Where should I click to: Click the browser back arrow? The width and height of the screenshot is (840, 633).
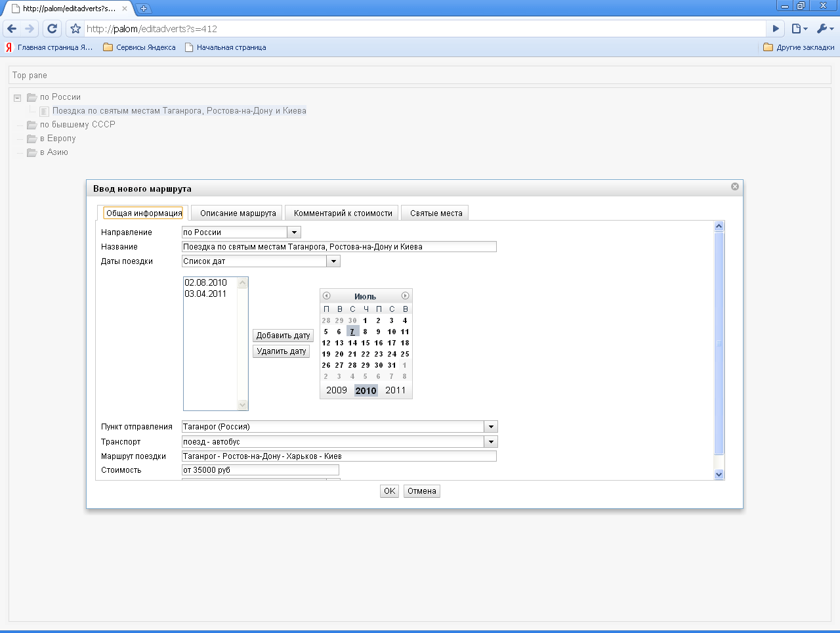coord(12,29)
